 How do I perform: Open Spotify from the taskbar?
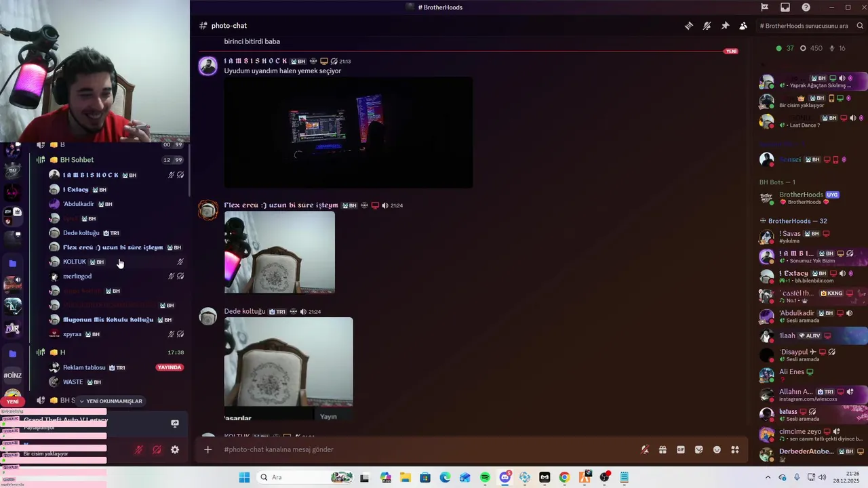tap(485, 477)
